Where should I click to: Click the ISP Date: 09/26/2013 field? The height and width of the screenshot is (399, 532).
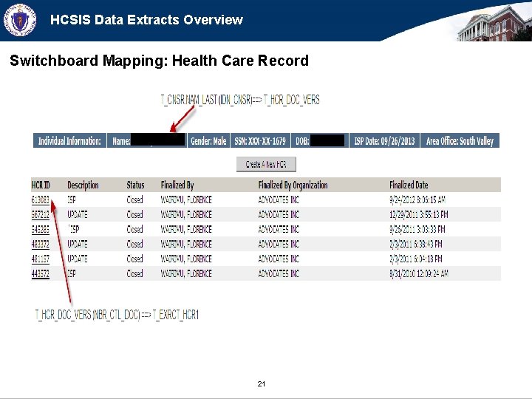click(384, 141)
